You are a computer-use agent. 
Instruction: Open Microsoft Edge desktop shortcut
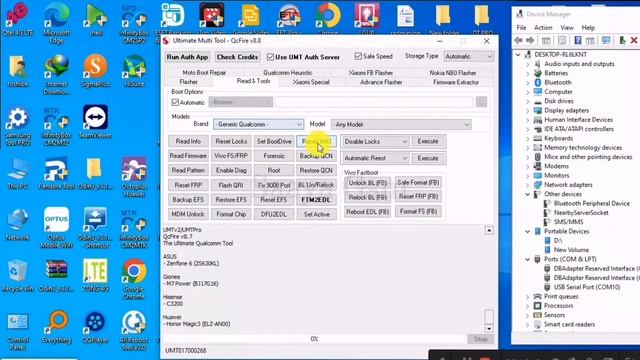point(57,22)
